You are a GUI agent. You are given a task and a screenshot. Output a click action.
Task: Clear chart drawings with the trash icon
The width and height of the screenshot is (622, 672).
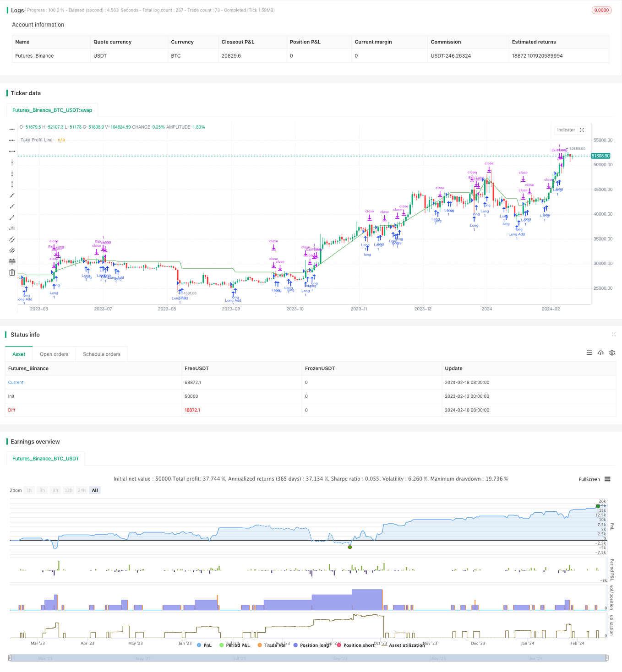(12, 272)
